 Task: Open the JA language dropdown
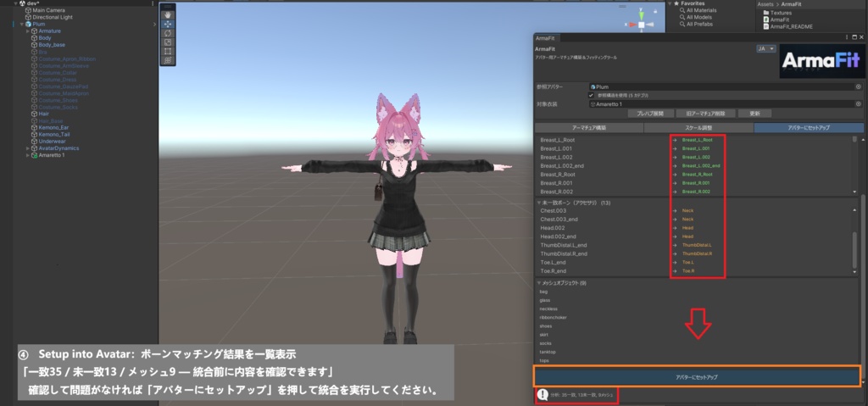(x=766, y=49)
